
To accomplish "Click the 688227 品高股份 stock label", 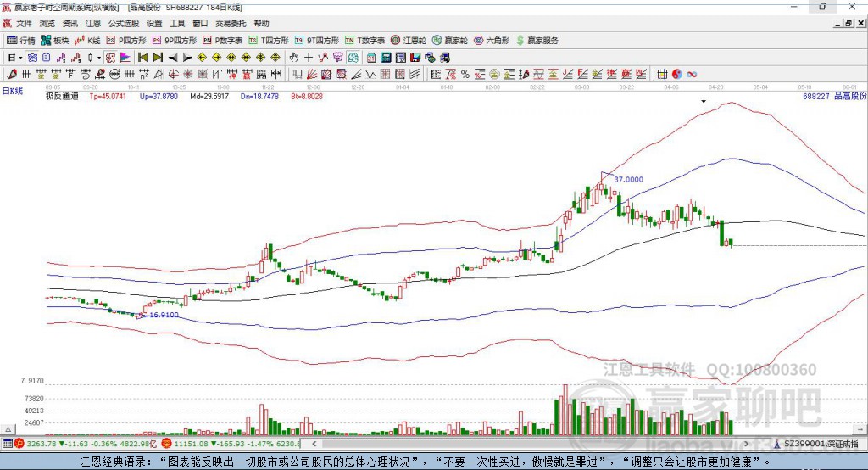I will tap(834, 96).
